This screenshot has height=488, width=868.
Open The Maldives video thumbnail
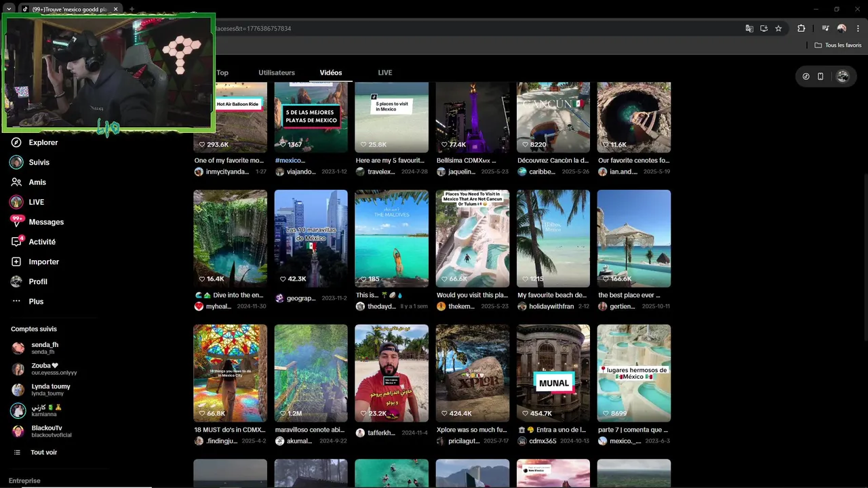pyautogui.click(x=391, y=239)
